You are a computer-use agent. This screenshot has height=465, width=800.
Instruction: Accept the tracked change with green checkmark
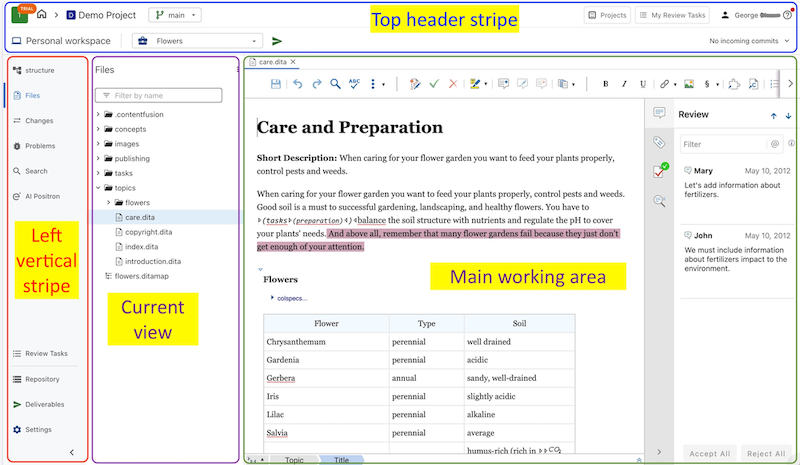tap(434, 84)
